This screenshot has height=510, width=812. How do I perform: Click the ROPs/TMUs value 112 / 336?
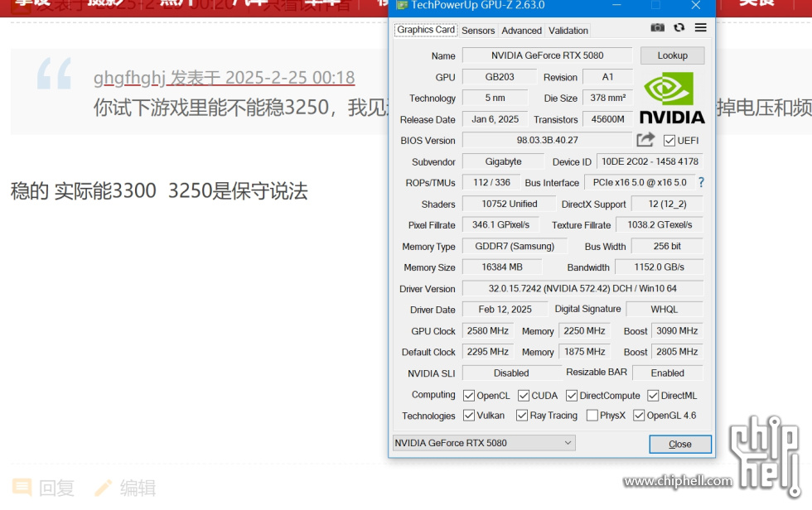coord(491,183)
